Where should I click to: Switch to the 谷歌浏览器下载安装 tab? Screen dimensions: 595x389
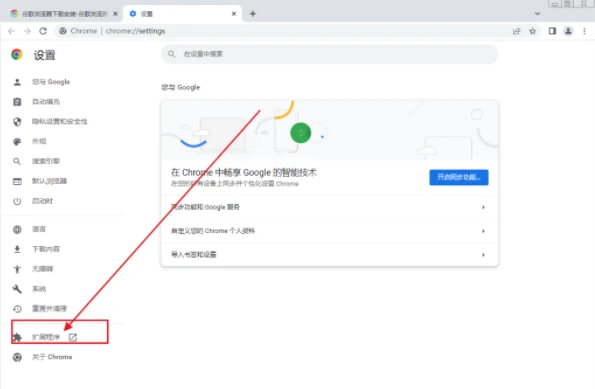pos(65,14)
